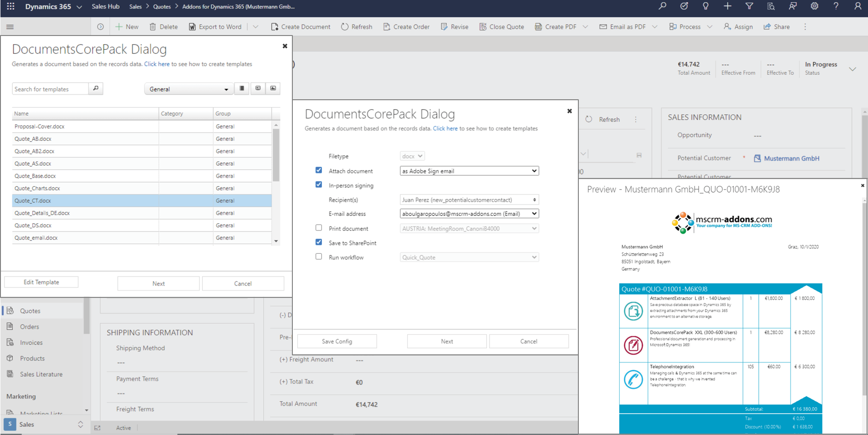The image size is (868, 435).
Task: Toggle the hamburger navigation menu
Action: (10, 27)
